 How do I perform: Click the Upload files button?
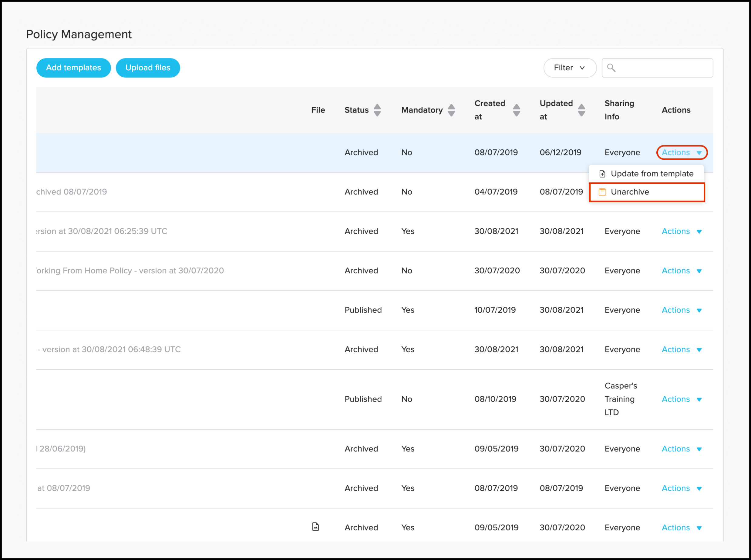[x=148, y=68]
